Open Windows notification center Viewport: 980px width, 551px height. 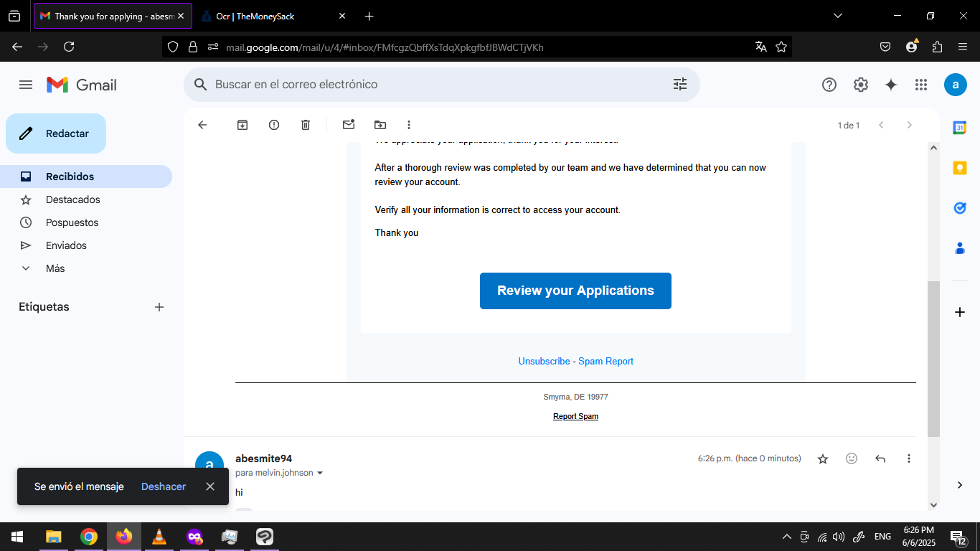click(x=958, y=537)
